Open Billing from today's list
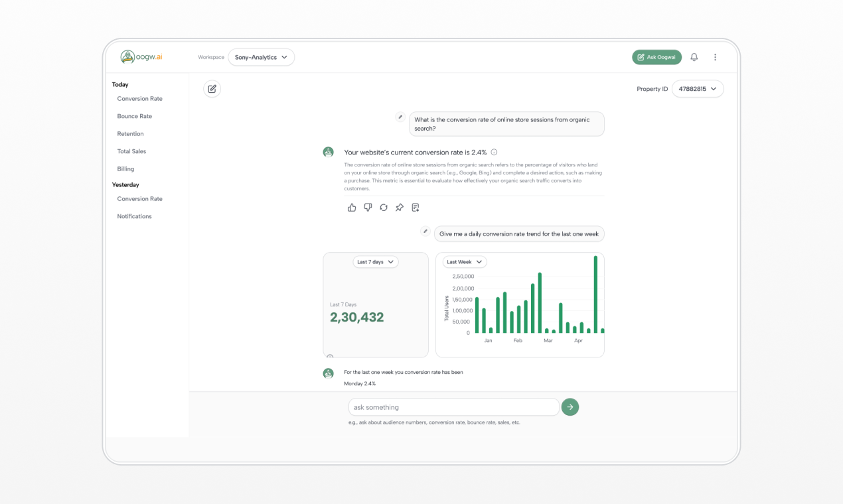843x504 pixels. (125, 168)
